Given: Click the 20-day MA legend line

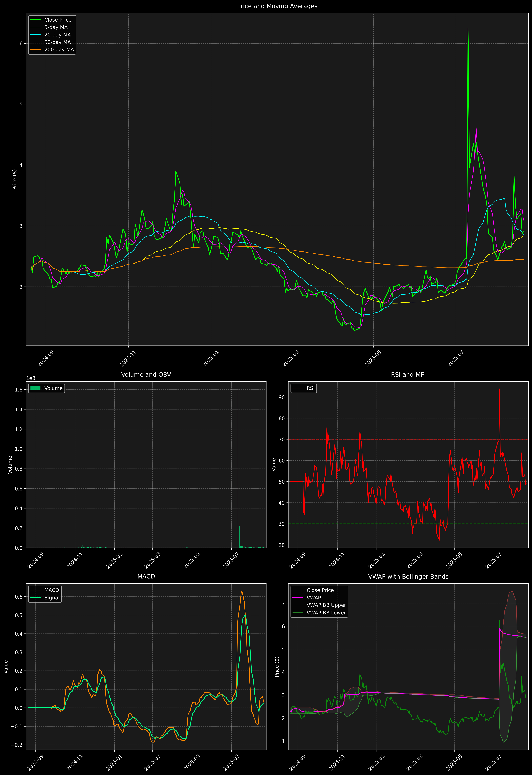Looking at the screenshot, I should (x=35, y=35).
